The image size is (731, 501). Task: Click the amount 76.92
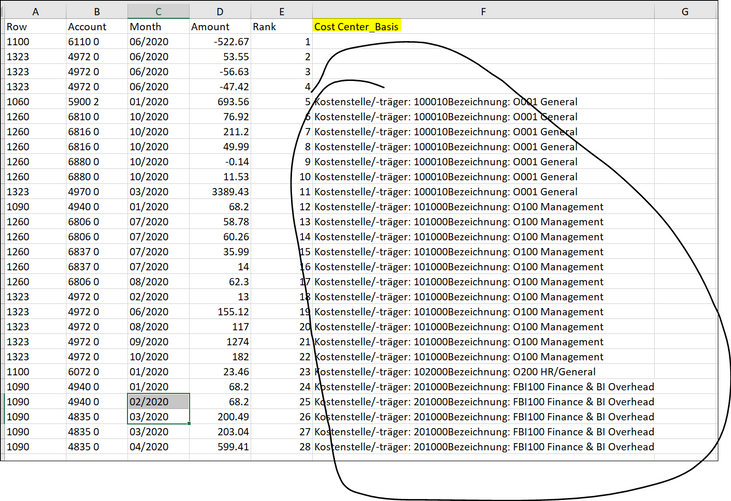(220, 117)
